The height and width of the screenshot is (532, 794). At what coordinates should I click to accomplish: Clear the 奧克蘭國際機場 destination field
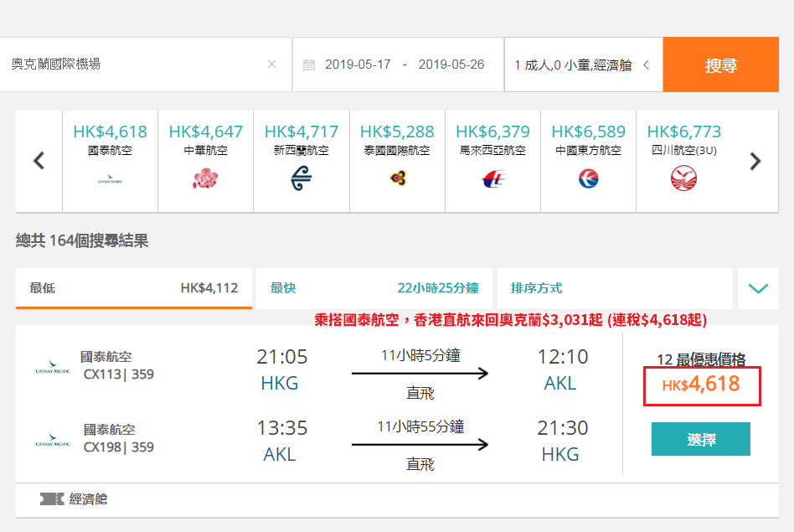point(272,64)
